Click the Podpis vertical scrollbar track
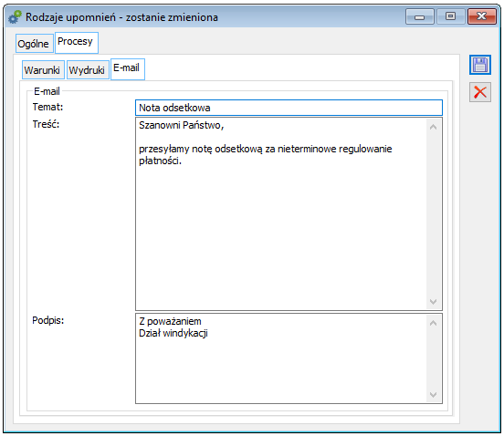The image size is (504, 436). [x=433, y=358]
